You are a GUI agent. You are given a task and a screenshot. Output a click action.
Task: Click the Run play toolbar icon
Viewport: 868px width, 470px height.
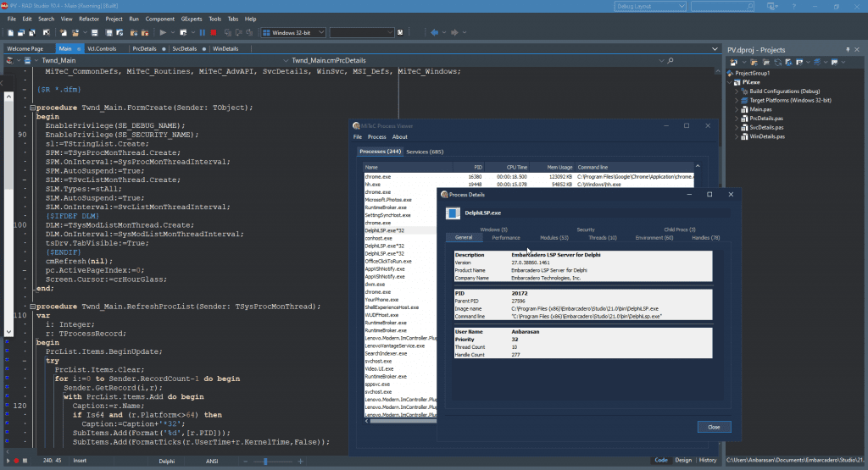click(x=163, y=33)
